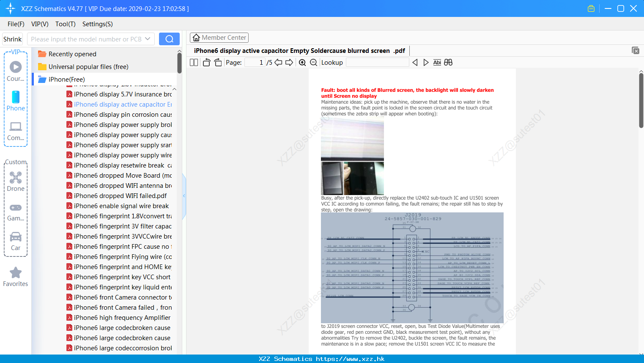644x363 pixels.
Task: Open iPhone6 display 5.7V insurance file
Action: tap(119, 94)
